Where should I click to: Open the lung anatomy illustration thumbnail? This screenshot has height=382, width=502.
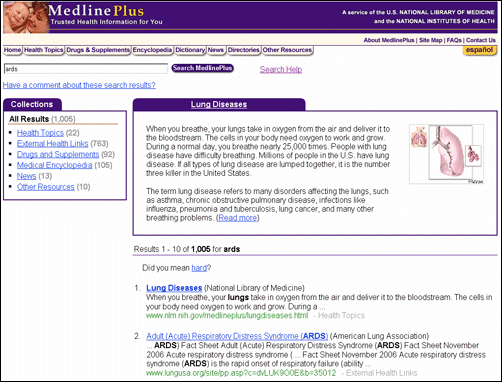point(446,154)
